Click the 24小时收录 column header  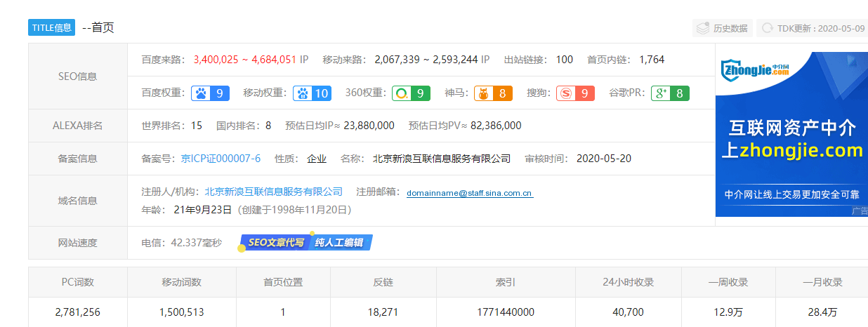629,282
